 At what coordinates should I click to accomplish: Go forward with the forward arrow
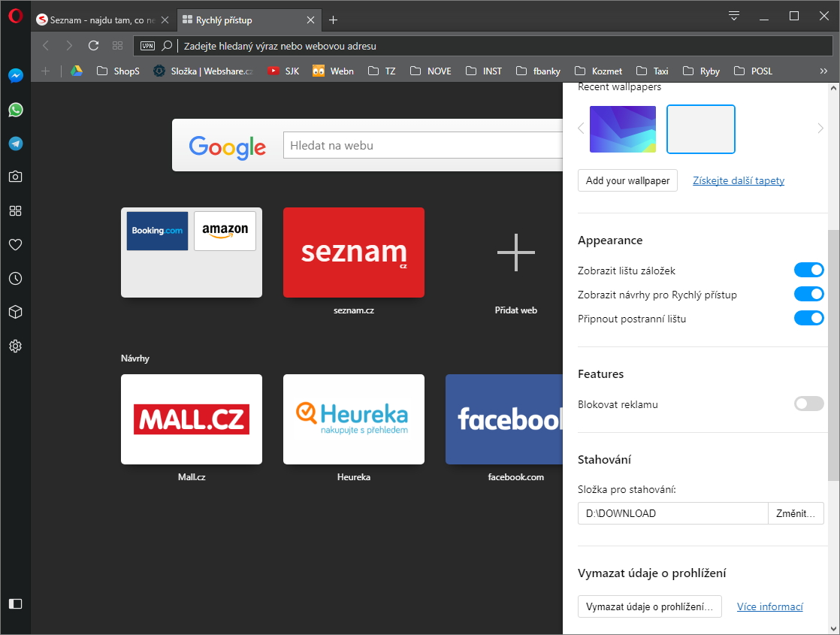pyautogui.click(x=69, y=46)
